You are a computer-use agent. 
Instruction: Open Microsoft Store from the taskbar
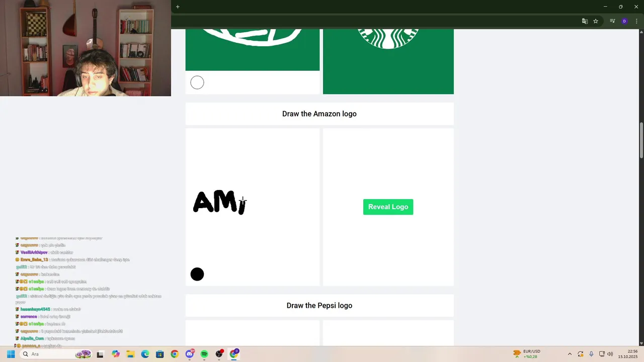pos(159,354)
